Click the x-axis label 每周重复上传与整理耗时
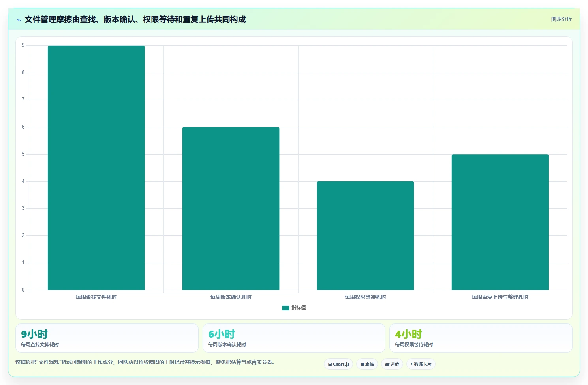Viewport: 588px width, 385px height. click(500, 297)
